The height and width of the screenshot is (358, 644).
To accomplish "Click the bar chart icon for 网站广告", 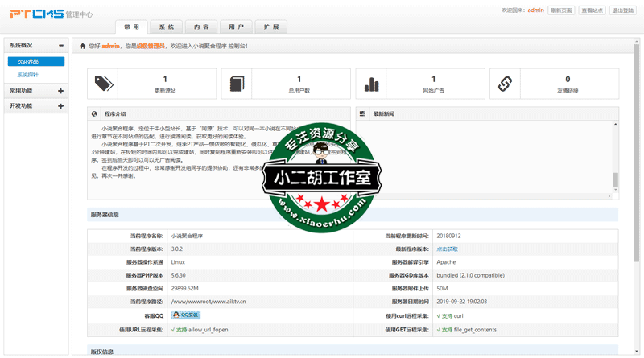I will (x=371, y=84).
